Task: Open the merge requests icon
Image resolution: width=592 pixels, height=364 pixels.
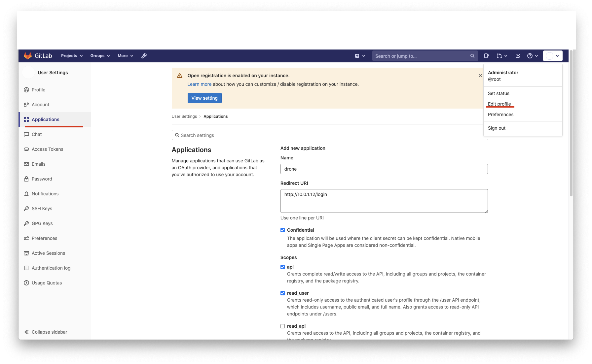Action: pyautogui.click(x=499, y=56)
